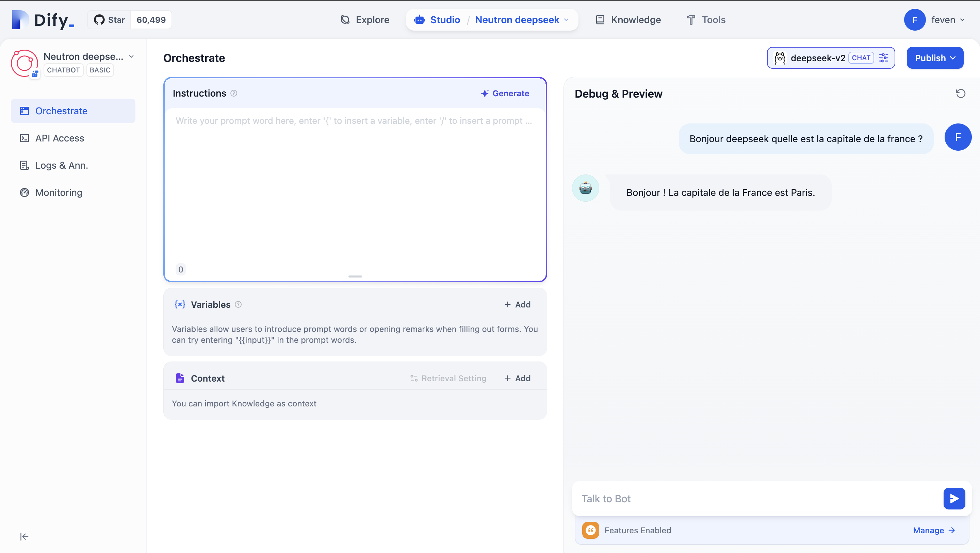Open Retrieval Setting
980x553 pixels.
pyautogui.click(x=448, y=378)
